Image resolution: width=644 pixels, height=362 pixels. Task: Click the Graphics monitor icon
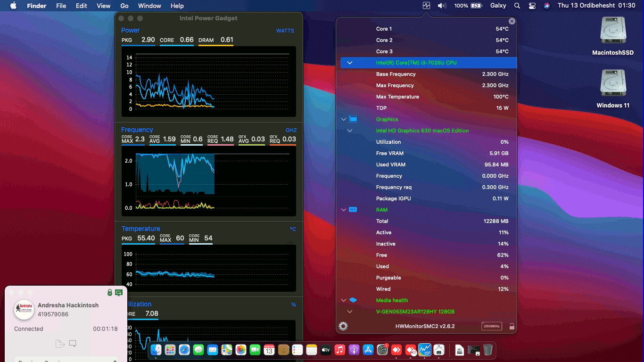point(353,119)
